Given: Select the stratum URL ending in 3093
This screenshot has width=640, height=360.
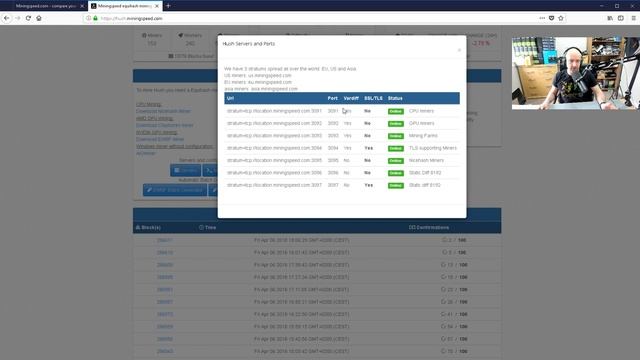Looking at the screenshot, I should click(274, 136).
